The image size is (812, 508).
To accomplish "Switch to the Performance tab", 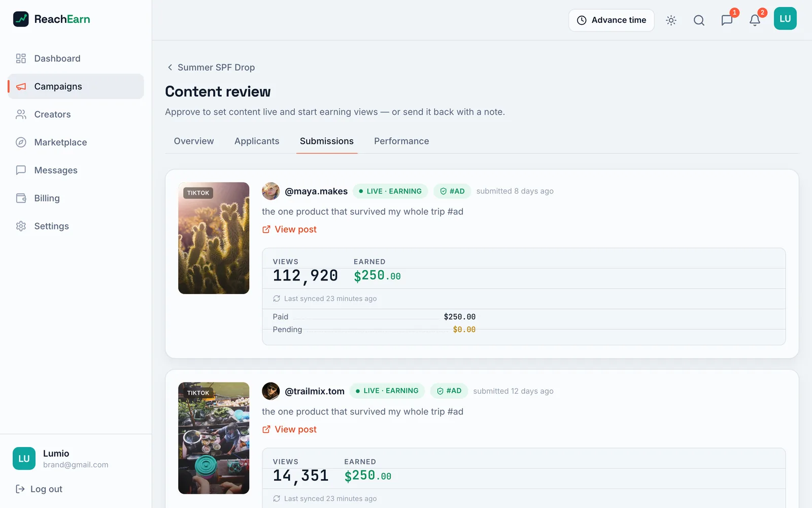I will (x=401, y=141).
